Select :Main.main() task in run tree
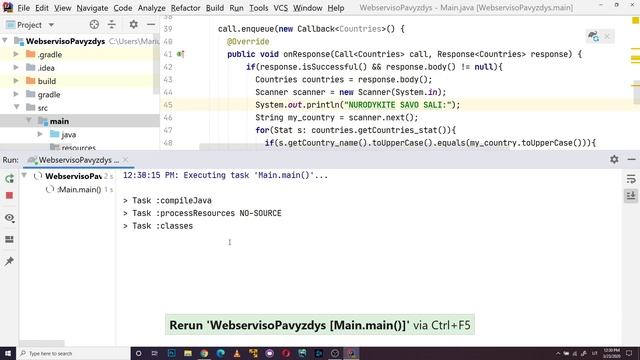Image resolution: width=640 pixels, height=360 pixels. (79, 189)
